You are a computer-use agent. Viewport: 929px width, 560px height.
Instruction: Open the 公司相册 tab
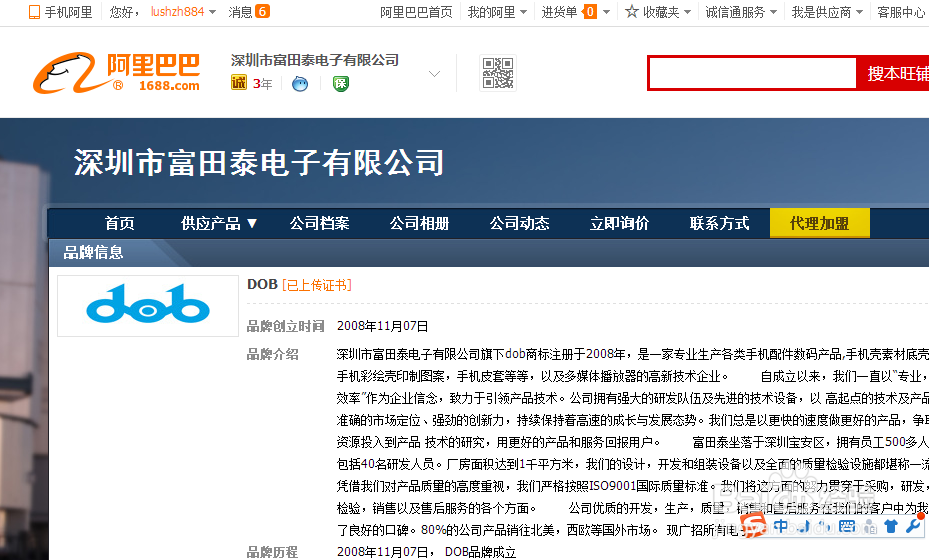pos(419,223)
